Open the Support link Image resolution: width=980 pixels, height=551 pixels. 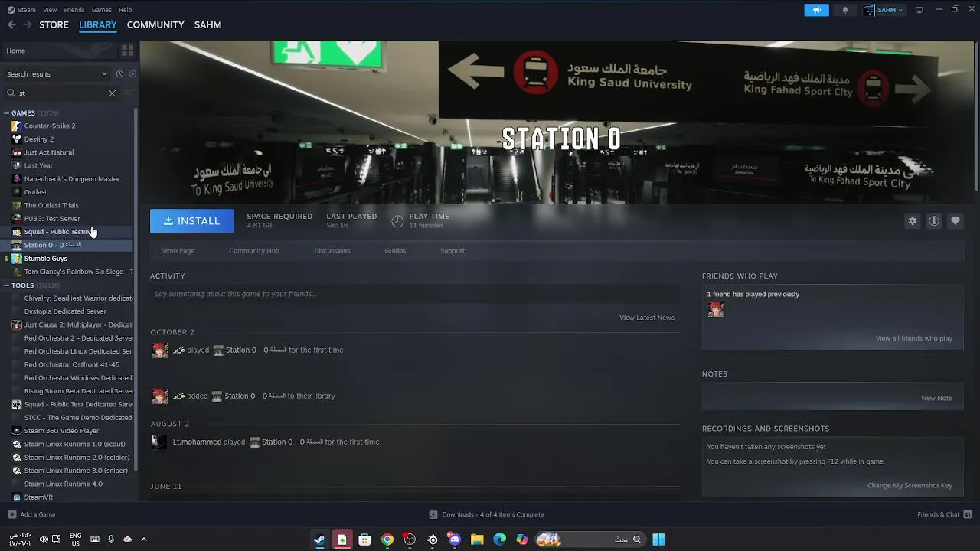(452, 251)
